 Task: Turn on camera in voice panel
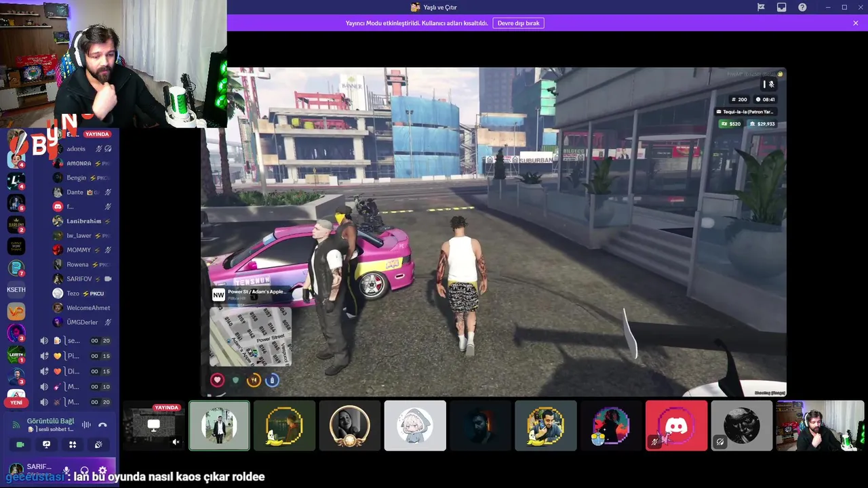coord(20,445)
